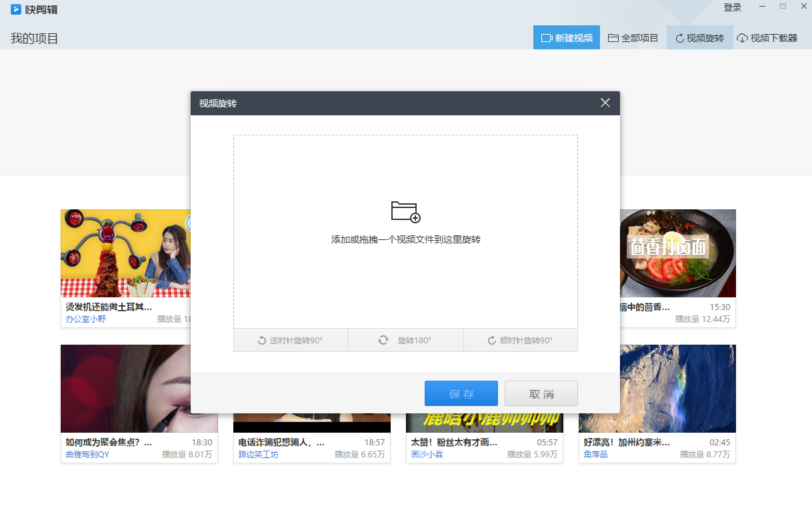The height and width of the screenshot is (506, 812).
Task: Visit the 办公室小野 channel link
Action: tap(85, 319)
